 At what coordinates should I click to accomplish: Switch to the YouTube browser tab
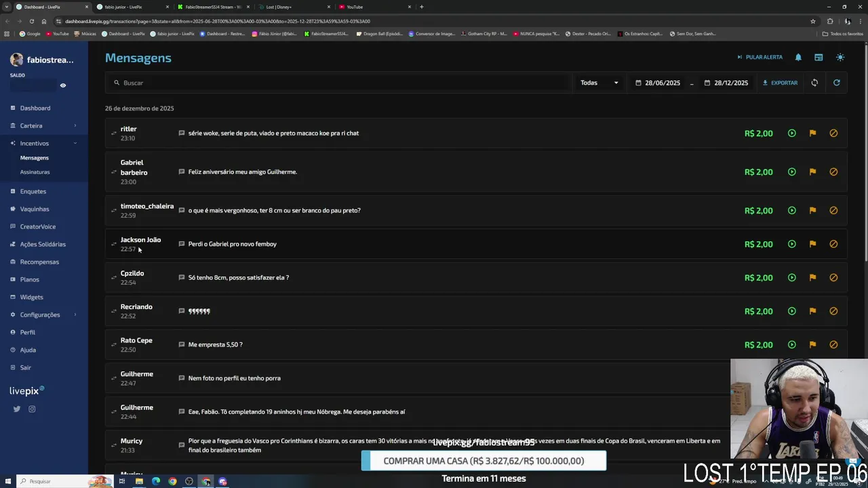[375, 7]
